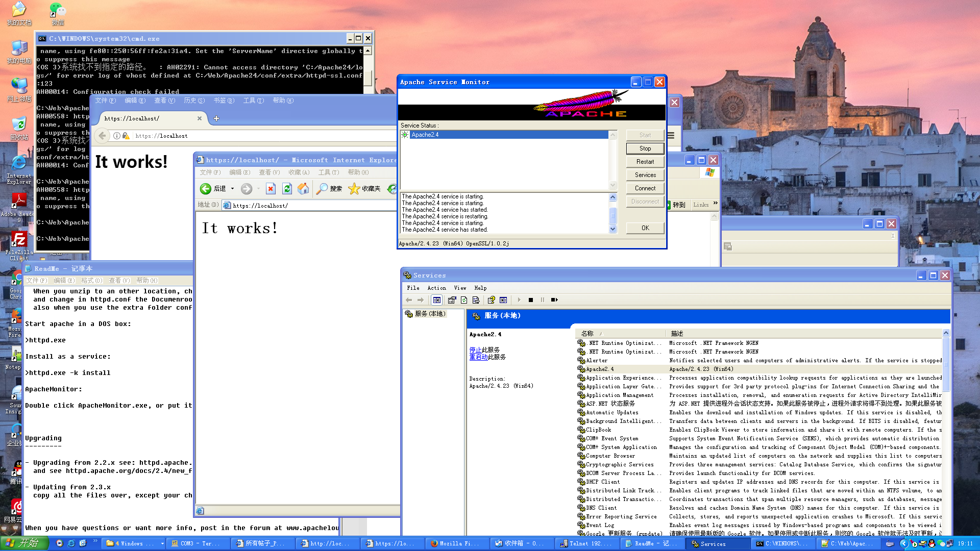Open Properties icon in Services toolbar
This screenshot has height=551, width=980.
[x=452, y=300]
